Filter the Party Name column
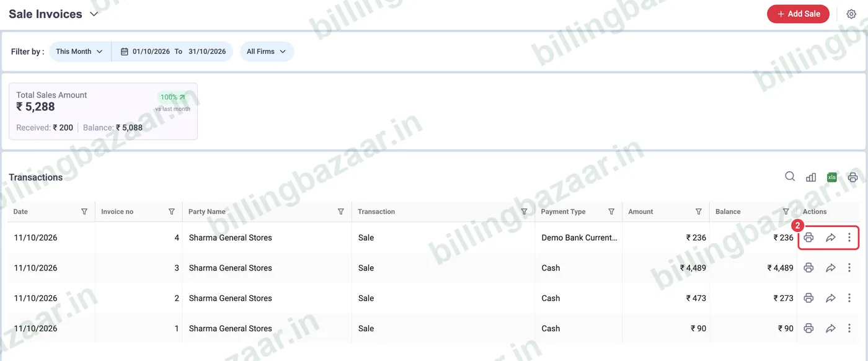The image size is (868, 361). [x=341, y=212]
